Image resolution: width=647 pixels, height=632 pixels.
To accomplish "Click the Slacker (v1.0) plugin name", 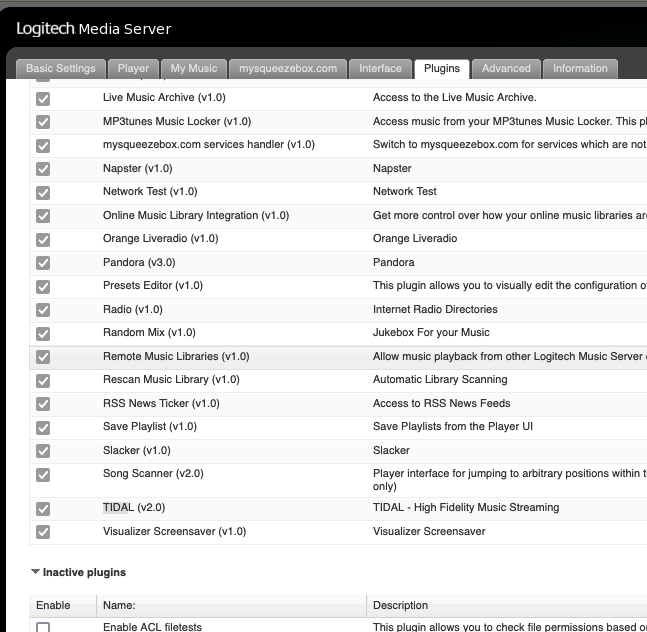I will (x=137, y=450).
